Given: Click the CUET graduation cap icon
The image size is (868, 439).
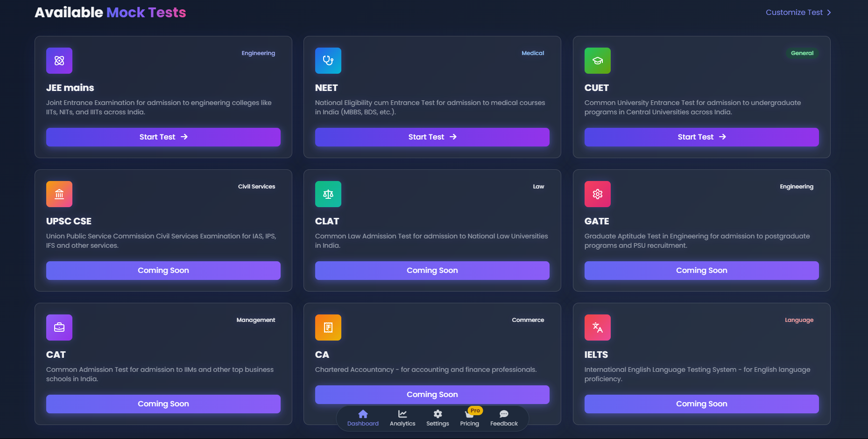Looking at the screenshot, I should (598, 61).
